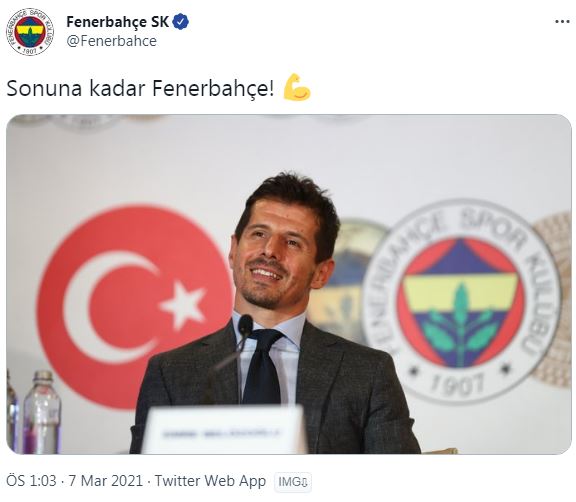Click the IMG badge beside Twitter Web App
The image size is (576, 502).
click(x=293, y=482)
